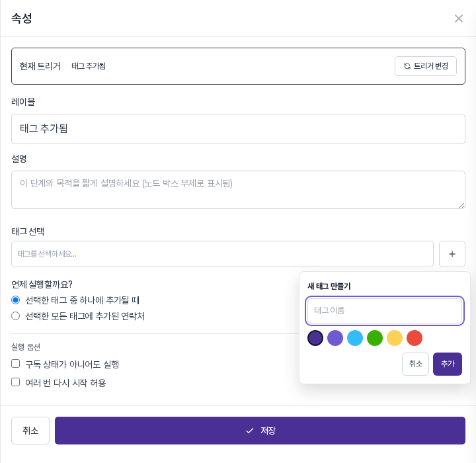The height and width of the screenshot is (463, 476).
Task: Close the 속성 panel with the X icon
Action: coord(458,19)
